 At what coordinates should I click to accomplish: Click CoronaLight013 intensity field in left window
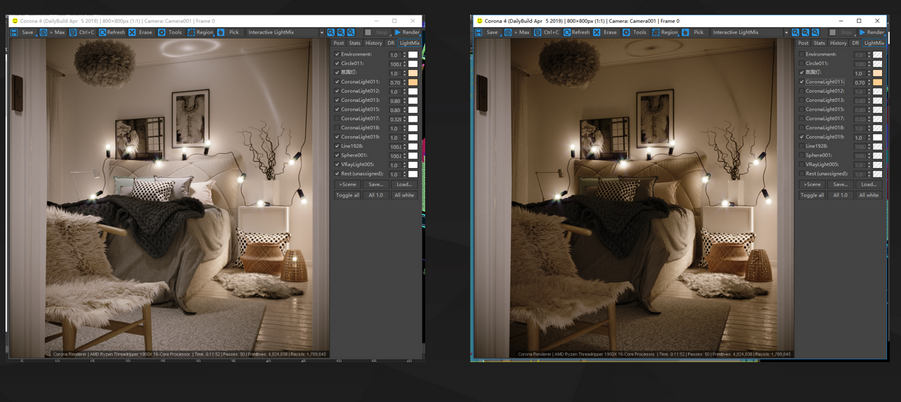(x=395, y=100)
